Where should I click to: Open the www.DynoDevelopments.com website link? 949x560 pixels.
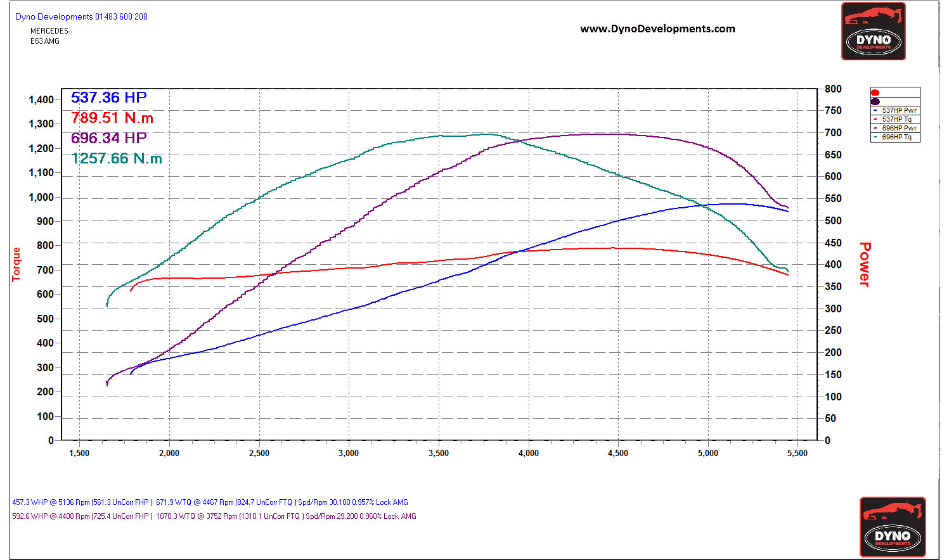pyautogui.click(x=657, y=29)
